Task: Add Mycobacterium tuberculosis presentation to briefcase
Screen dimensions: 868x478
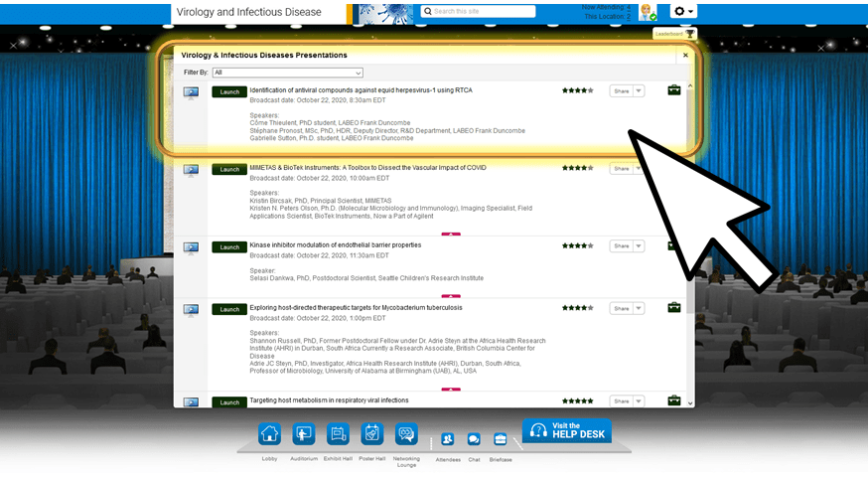Action: click(673, 307)
